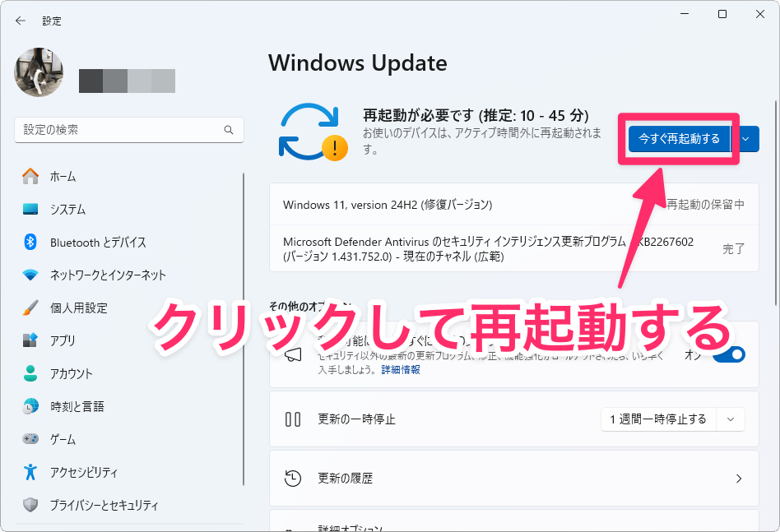Go back with the arrow icon
Image resolution: width=780 pixels, height=532 pixels.
click(x=21, y=21)
